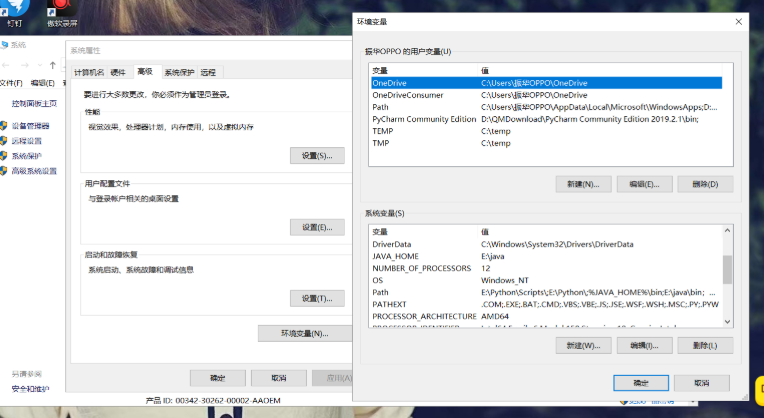
Task: Click the system variables scrollbar up arrow
Action: (x=727, y=230)
